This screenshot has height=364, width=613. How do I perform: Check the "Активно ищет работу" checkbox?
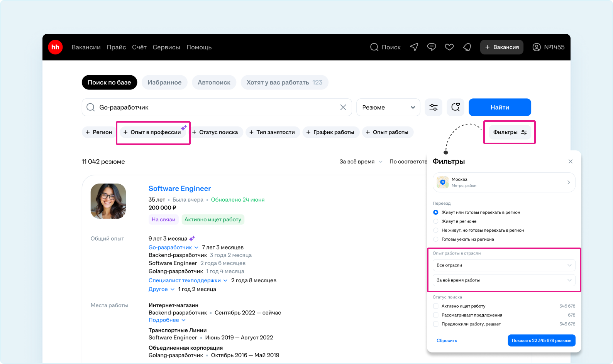click(436, 306)
